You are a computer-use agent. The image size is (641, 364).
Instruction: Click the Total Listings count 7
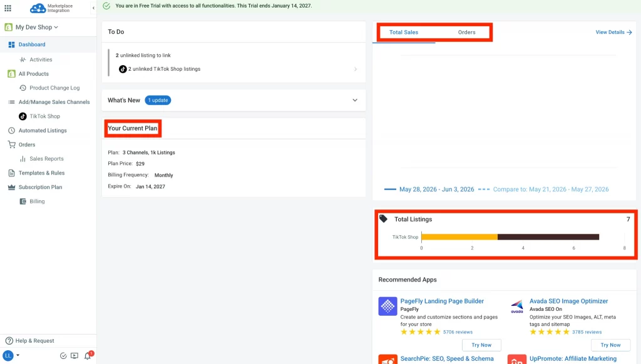click(628, 220)
